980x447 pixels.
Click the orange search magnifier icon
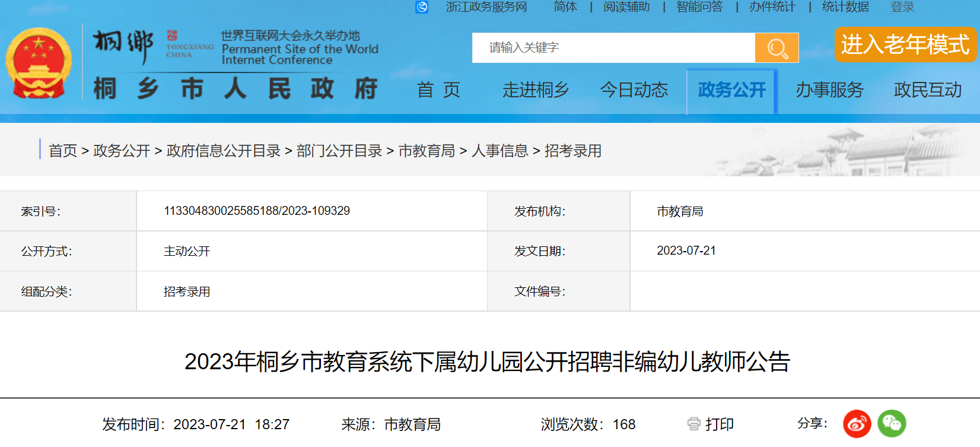point(777,47)
